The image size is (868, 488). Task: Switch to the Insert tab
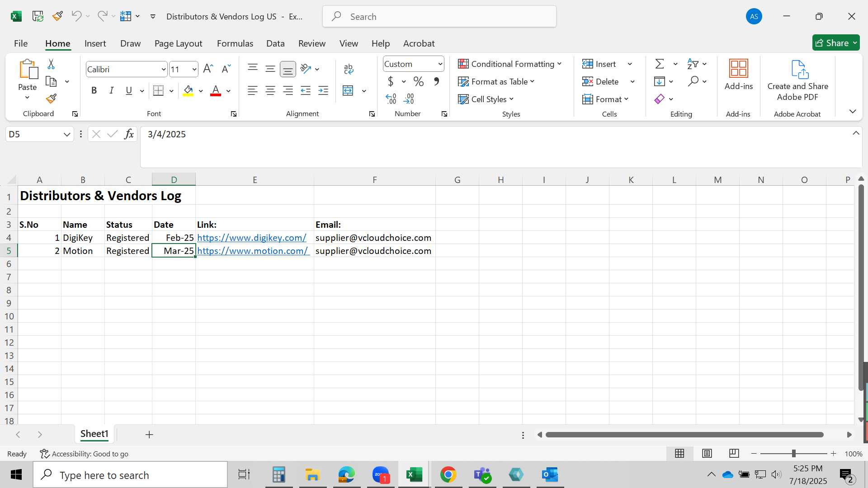(95, 43)
